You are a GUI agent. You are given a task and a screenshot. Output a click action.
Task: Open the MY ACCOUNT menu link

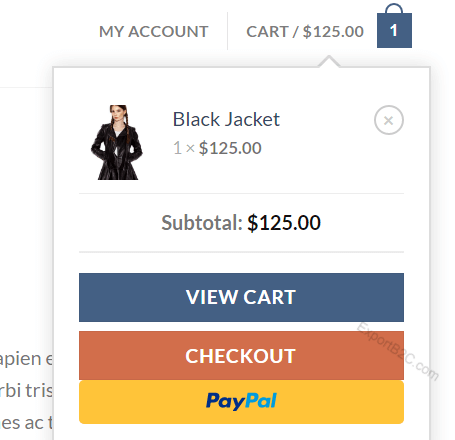pos(154,32)
